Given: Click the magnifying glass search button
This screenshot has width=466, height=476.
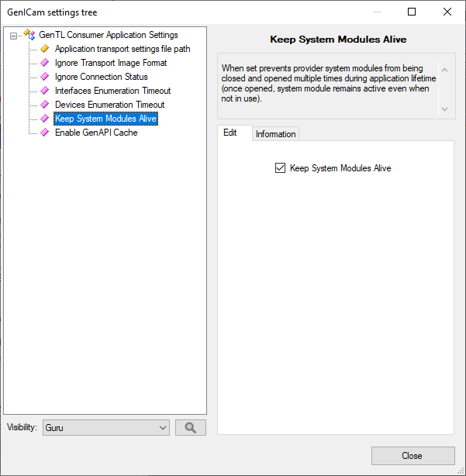Looking at the screenshot, I should 191,427.
